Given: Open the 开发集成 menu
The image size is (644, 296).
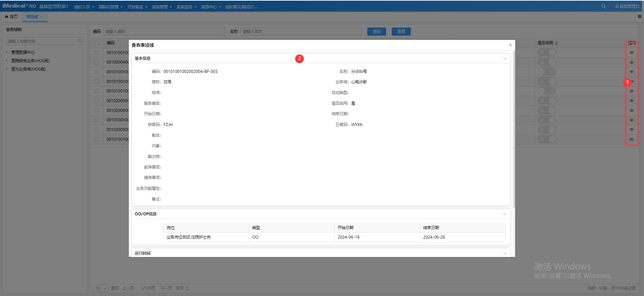Looking at the screenshot, I should pyautogui.click(x=137, y=7).
